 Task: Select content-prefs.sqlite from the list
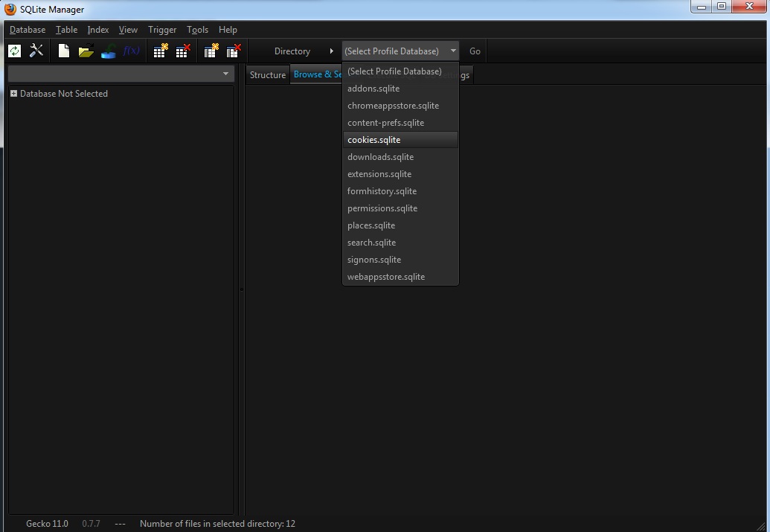click(x=400, y=123)
